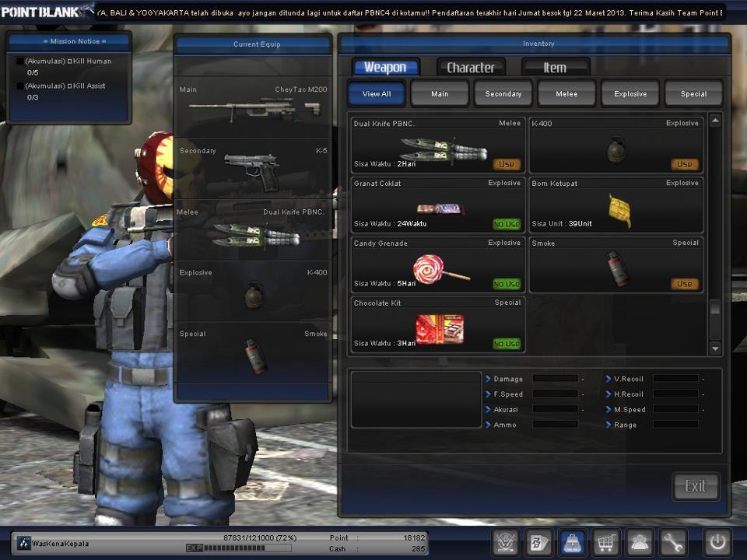747x560 pixels.
Task: Click the inventory scrollbar up arrow
Action: pyautogui.click(x=715, y=121)
